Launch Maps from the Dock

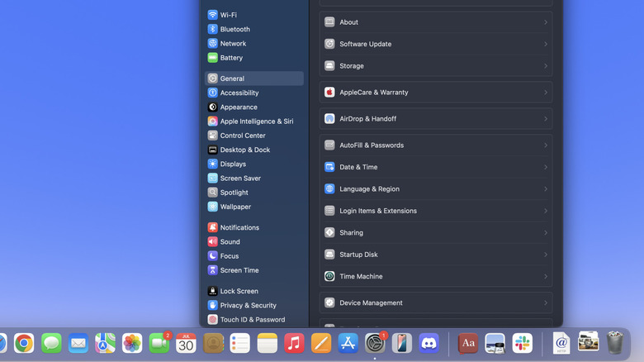click(105, 343)
